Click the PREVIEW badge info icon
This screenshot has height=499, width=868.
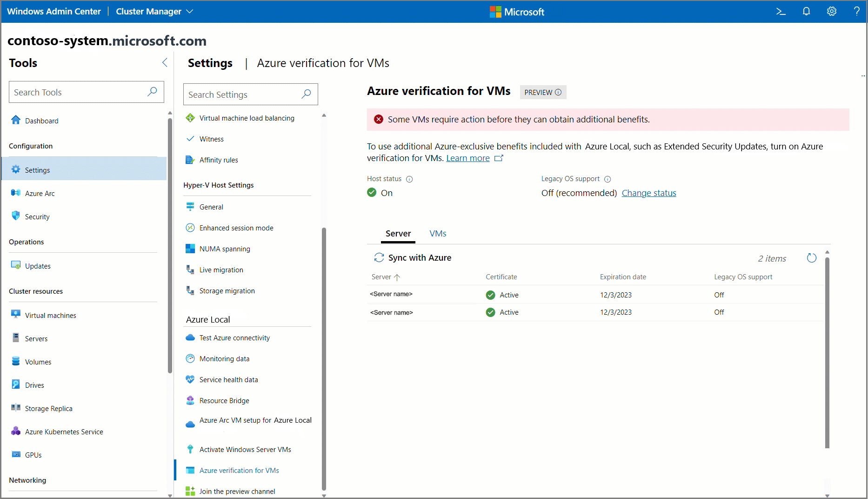click(x=558, y=92)
